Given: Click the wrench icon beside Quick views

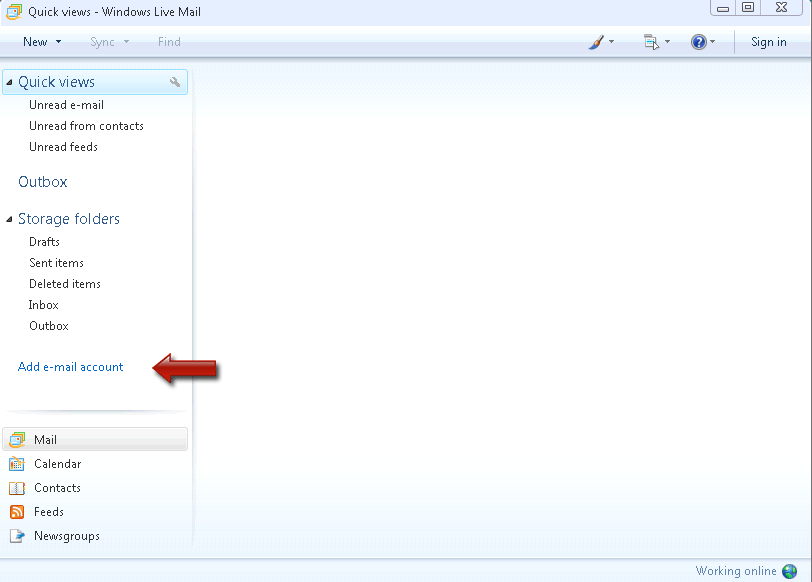Looking at the screenshot, I should (x=175, y=82).
